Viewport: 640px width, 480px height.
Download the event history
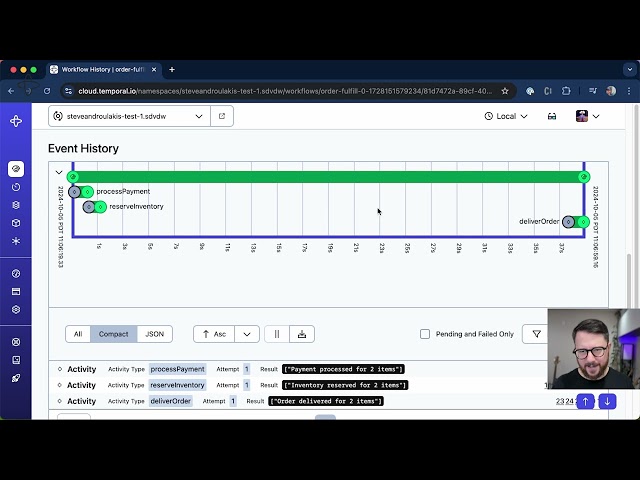pos(302,334)
